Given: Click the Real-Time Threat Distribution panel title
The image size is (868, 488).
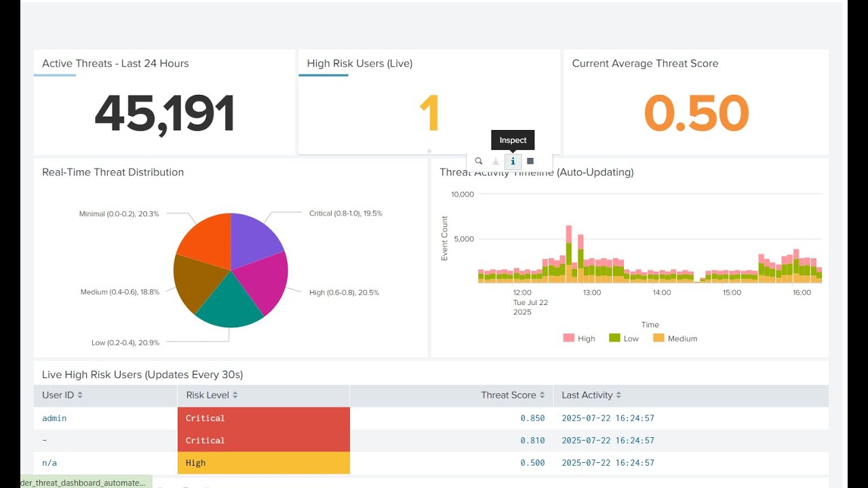Looking at the screenshot, I should click(x=113, y=172).
